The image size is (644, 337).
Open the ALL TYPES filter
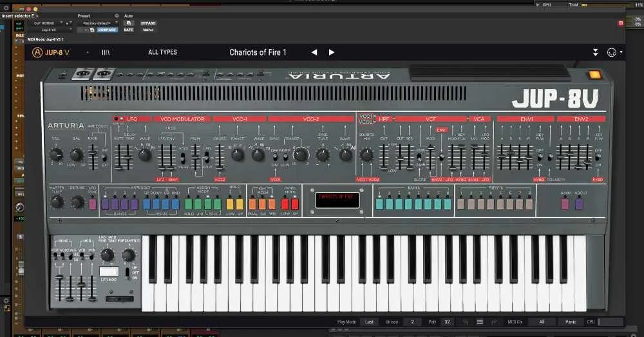pos(163,52)
